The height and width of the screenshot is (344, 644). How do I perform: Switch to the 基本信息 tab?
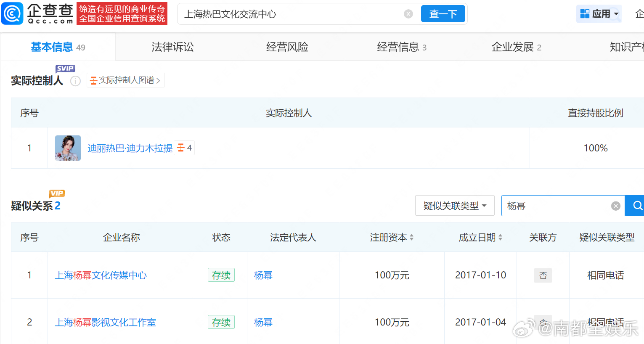pos(58,47)
